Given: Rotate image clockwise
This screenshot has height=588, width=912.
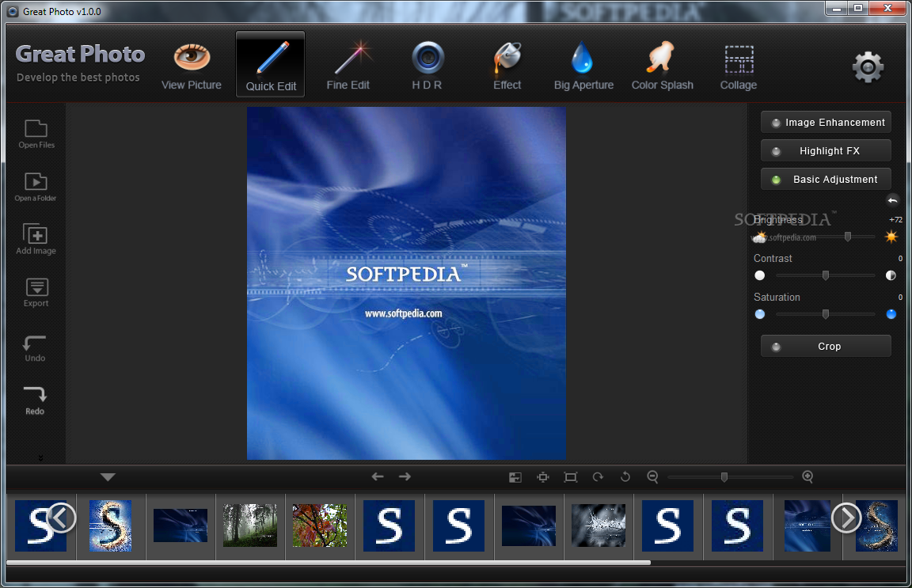Looking at the screenshot, I should (598, 477).
